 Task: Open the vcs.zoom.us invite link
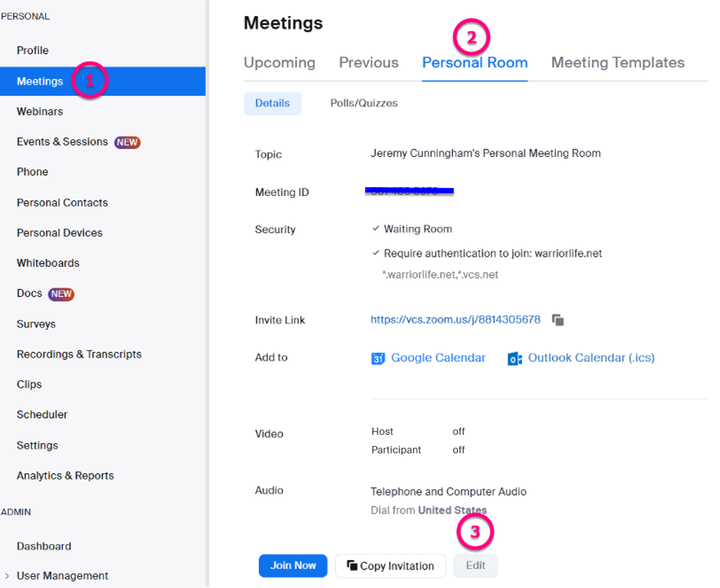pyautogui.click(x=455, y=320)
